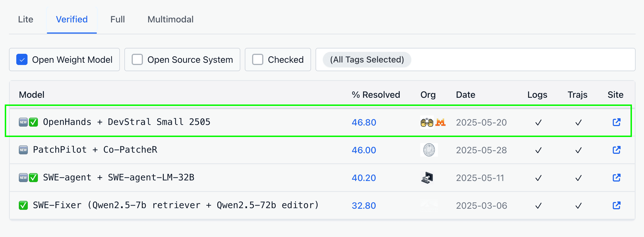This screenshot has height=237, width=644.
Task: Open external site link for SWE-agent-LM-32B
Action: click(616, 178)
